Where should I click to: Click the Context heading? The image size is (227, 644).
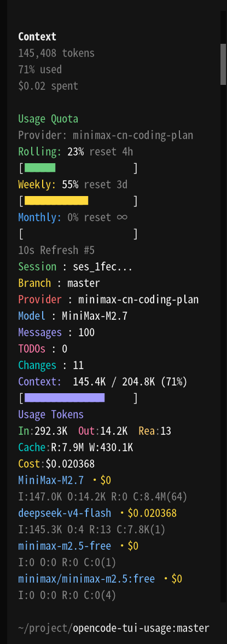click(37, 37)
